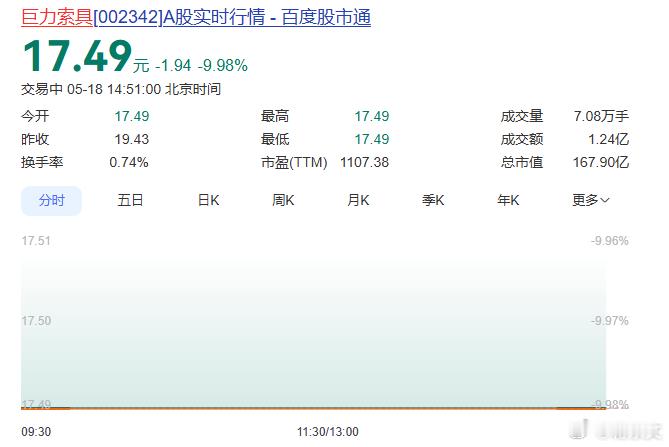Switch to the 日K chart tab
The image size is (669, 447).
pyautogui.click(x=208, y=200)
